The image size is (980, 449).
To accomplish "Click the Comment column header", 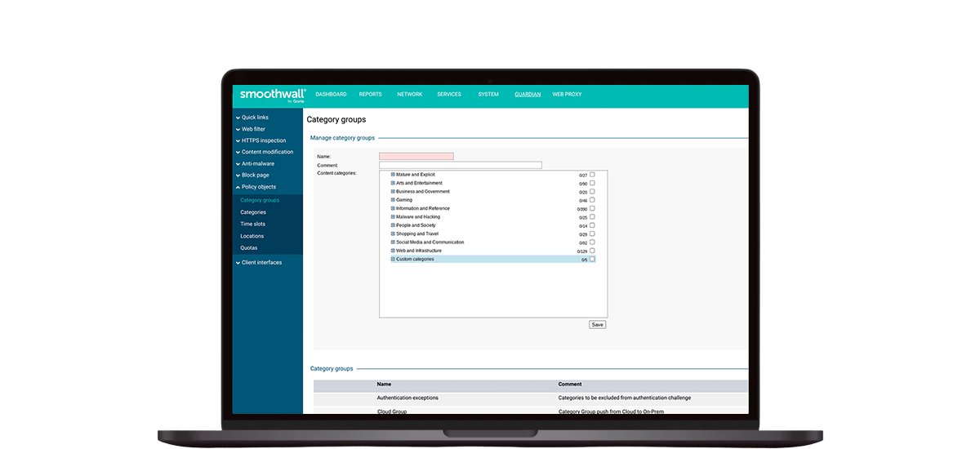I will click(570, 384).
